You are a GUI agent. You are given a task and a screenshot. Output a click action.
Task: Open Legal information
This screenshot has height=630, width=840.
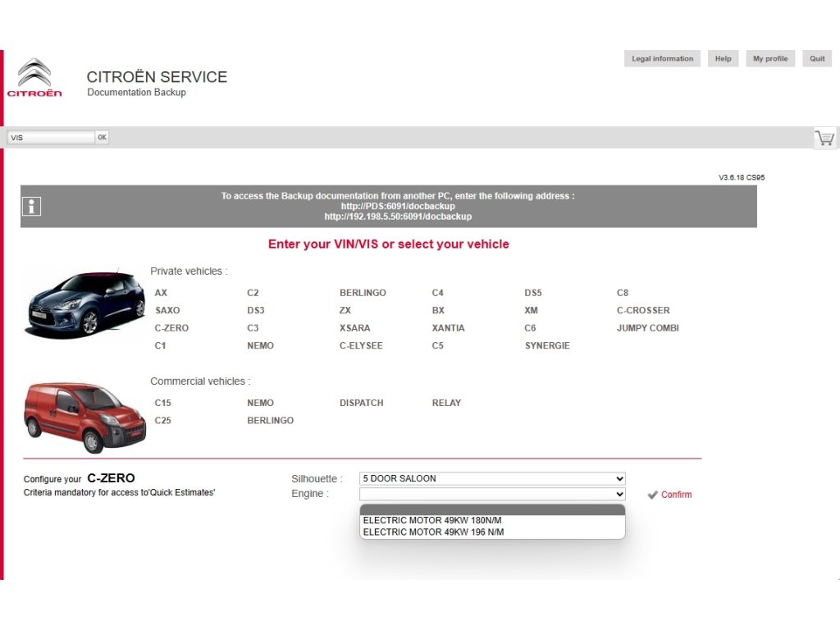point(662,58)
